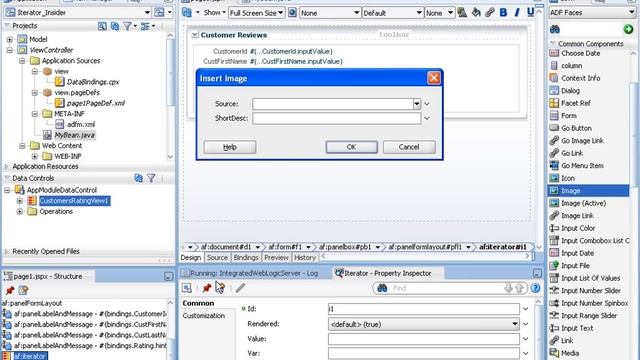
Task: Click the palette search binoculars icon
Action: click(x=555, y=29)
